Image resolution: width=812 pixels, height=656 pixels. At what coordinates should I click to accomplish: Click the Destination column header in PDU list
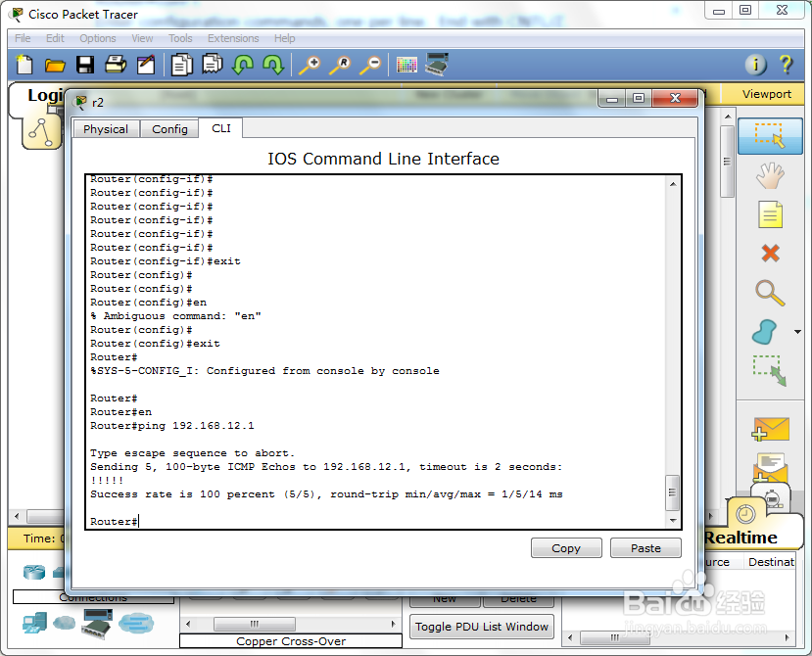(771, 562)
